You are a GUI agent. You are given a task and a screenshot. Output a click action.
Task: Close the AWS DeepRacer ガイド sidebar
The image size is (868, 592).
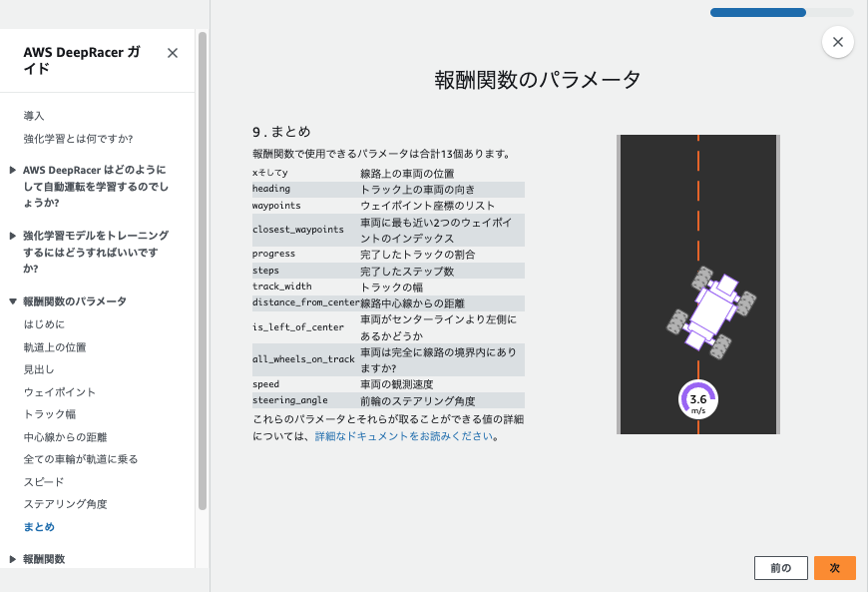tap(171, 53)
